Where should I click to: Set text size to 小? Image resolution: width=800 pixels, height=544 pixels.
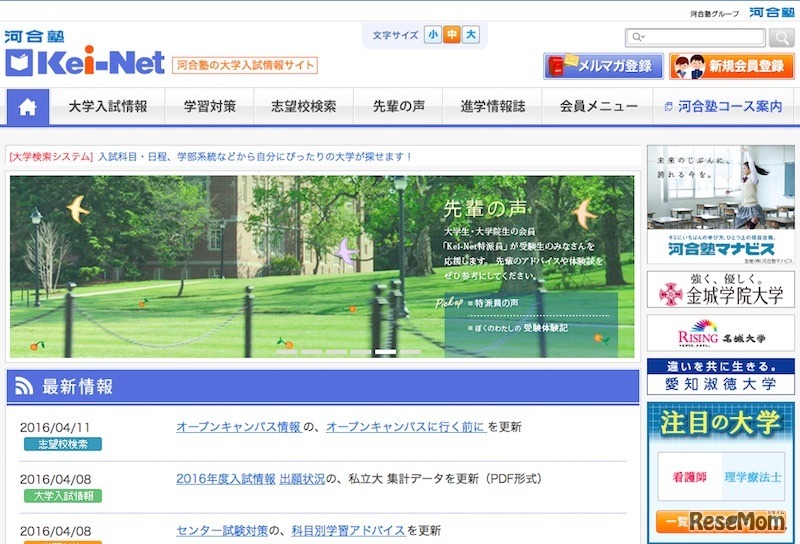pyautogui.click(x=433, y=35)
